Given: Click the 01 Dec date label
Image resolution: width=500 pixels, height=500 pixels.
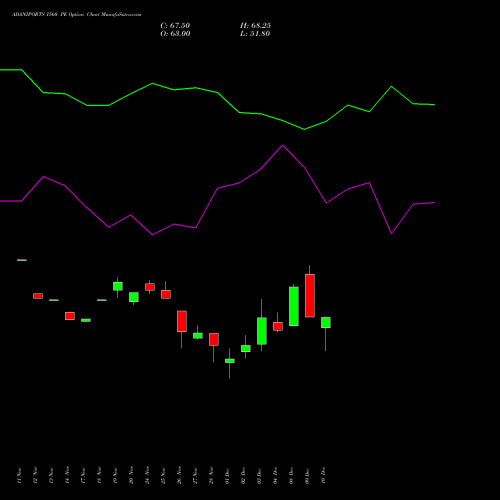Looking at the screenshot, I should [227, 475].
